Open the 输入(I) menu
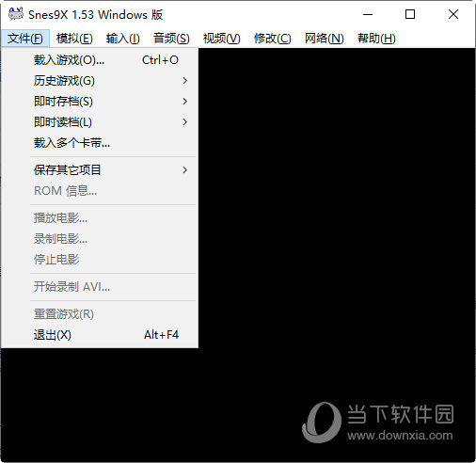The image size is (476, 463). [x=122, y=39]
